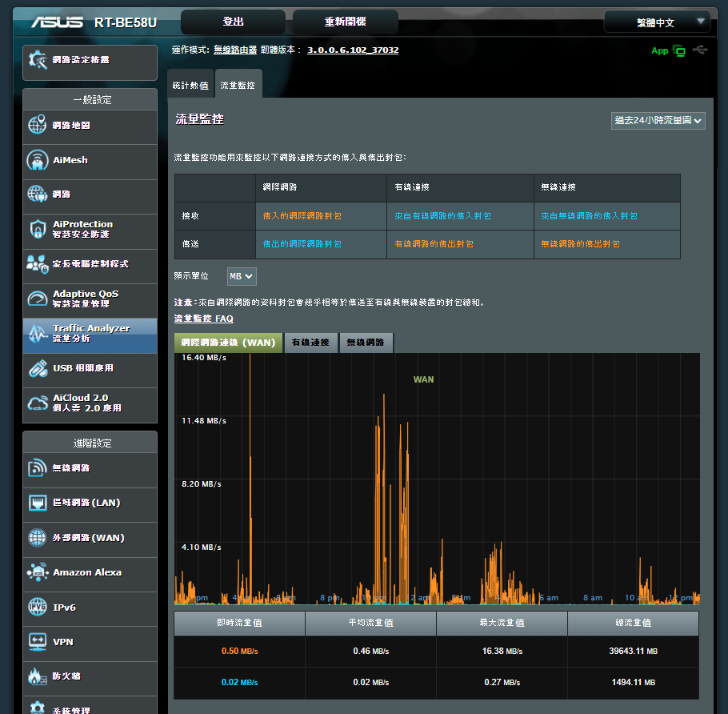Open the AiMesh sidebar icon
Viewport: 728px width, 714px height.
click(37, 160)
